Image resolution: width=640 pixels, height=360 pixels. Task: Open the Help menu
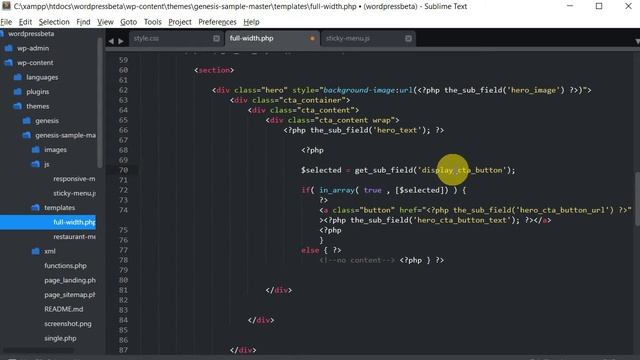click(x=251, y=22)
